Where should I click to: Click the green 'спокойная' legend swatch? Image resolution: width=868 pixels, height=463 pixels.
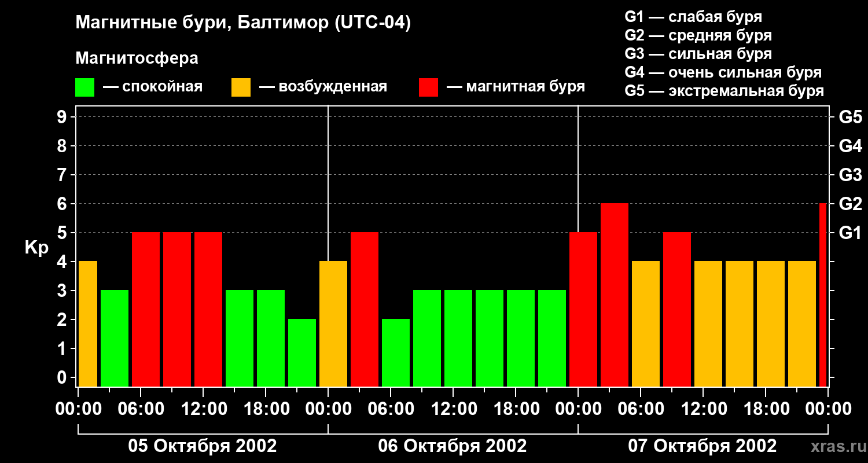[x=85, y=87]
